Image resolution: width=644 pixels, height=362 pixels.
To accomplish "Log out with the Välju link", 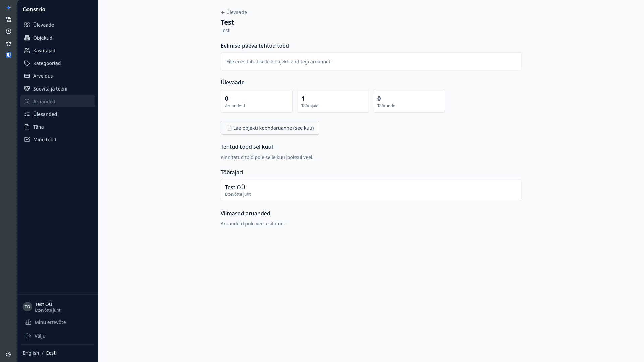I will (58, 336).
